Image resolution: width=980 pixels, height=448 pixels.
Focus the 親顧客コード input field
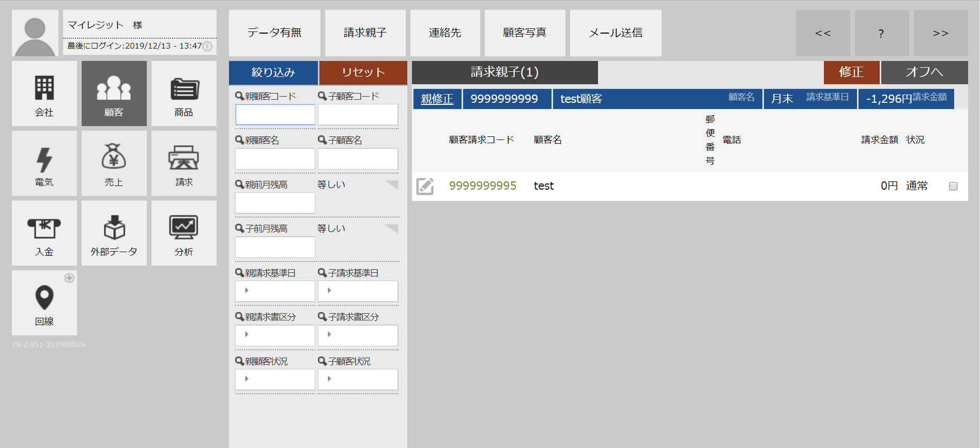pyautogui.click(x=275, y=115)
